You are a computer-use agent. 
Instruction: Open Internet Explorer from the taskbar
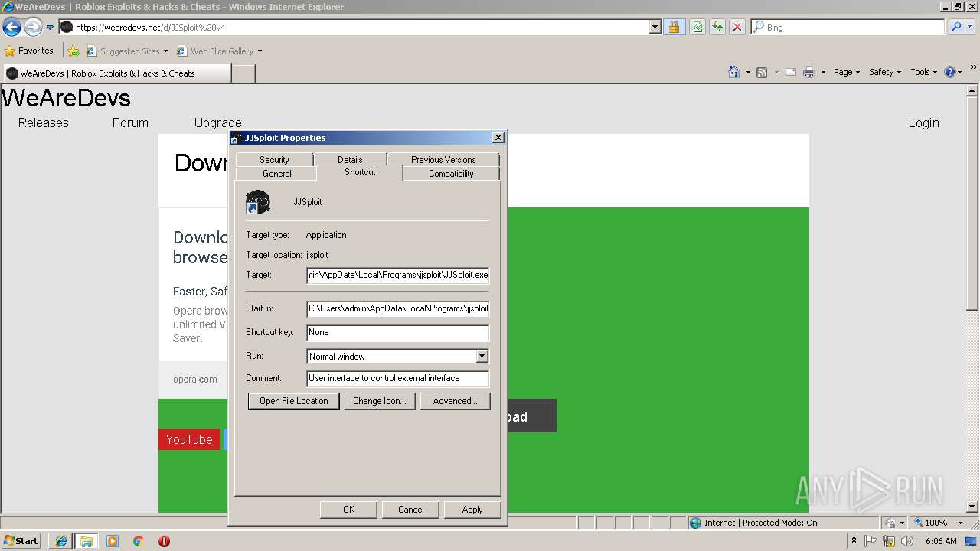tap(61, 541)
